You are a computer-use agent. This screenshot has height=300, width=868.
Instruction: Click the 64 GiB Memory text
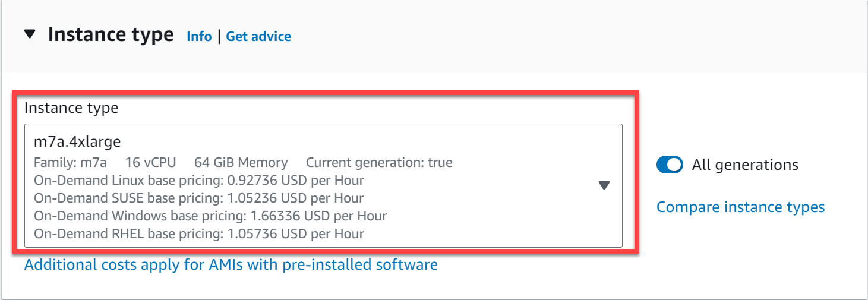[x=241, y=162]
